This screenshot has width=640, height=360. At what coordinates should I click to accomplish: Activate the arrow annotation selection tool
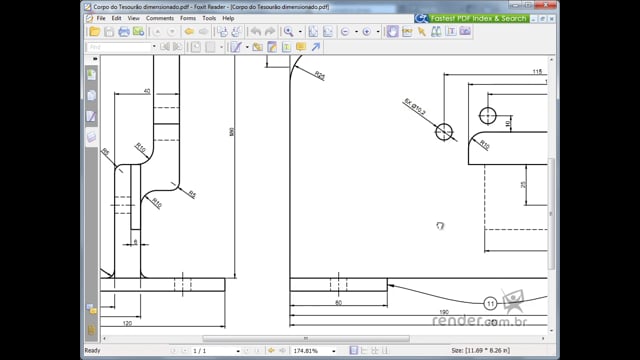(x=421, y=31)
